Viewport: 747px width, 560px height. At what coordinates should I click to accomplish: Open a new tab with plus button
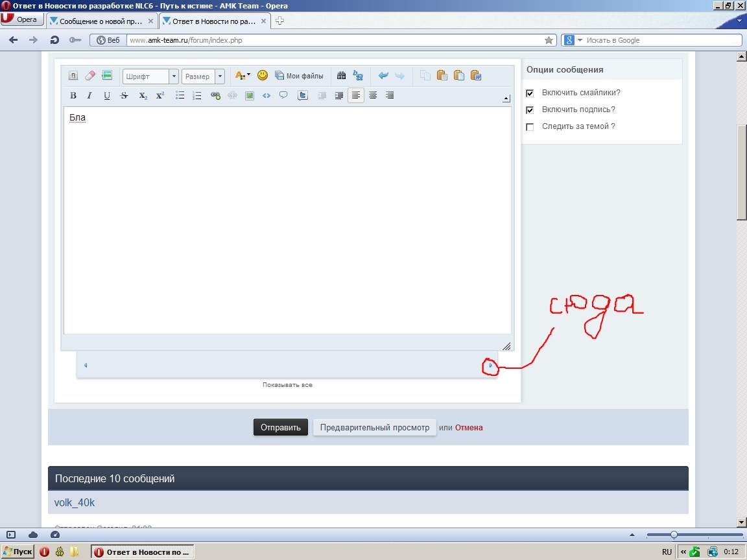click(279, 21)
